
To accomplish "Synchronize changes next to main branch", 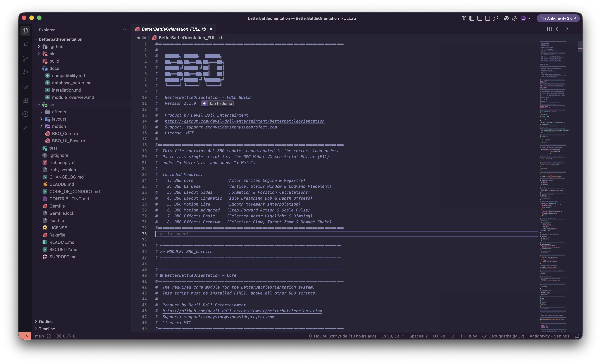I will (x=49, y=336).
